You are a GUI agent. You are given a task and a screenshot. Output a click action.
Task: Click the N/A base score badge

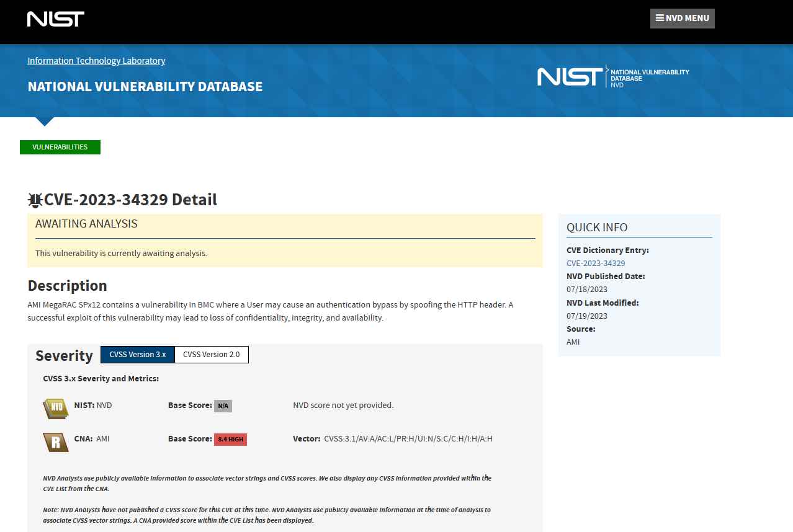coord(223,406)
